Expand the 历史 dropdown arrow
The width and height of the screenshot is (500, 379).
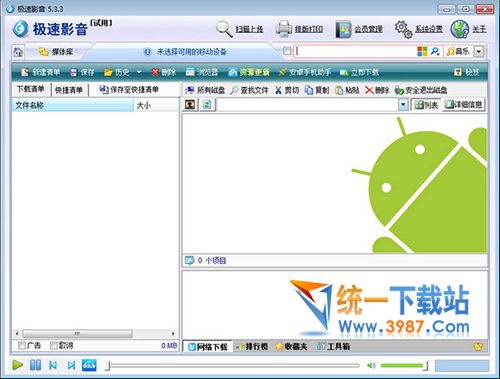pyautogui.click(x=139, y=72)
